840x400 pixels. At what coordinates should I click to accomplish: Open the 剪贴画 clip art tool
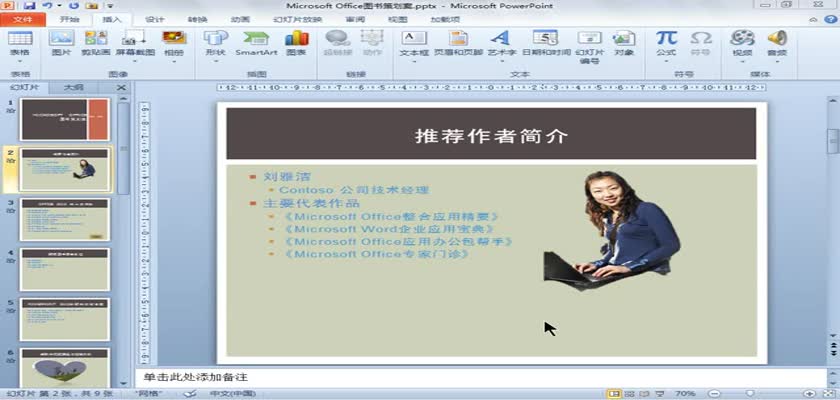(96, 38)
